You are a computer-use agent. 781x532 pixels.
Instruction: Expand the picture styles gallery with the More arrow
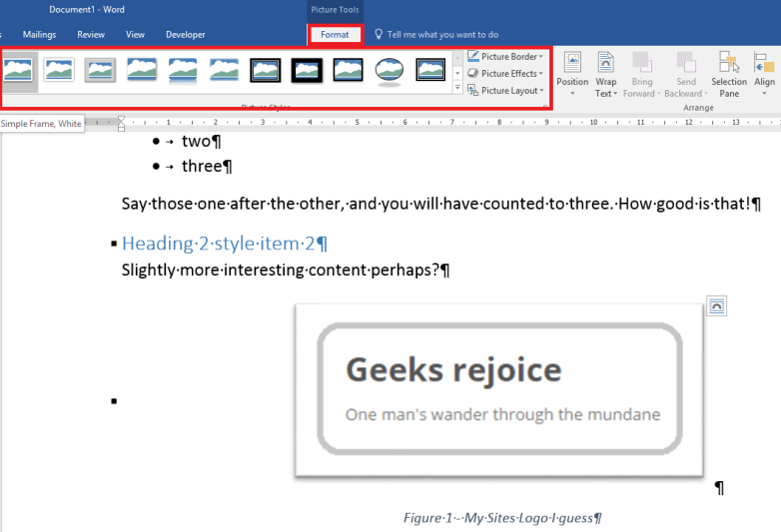(x=457, y=89)
